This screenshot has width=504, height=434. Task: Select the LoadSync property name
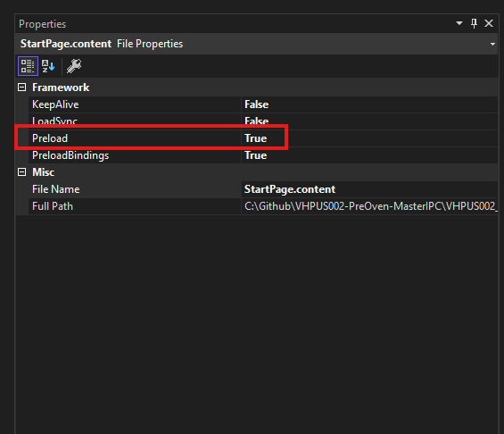click(x=54, y=121)
